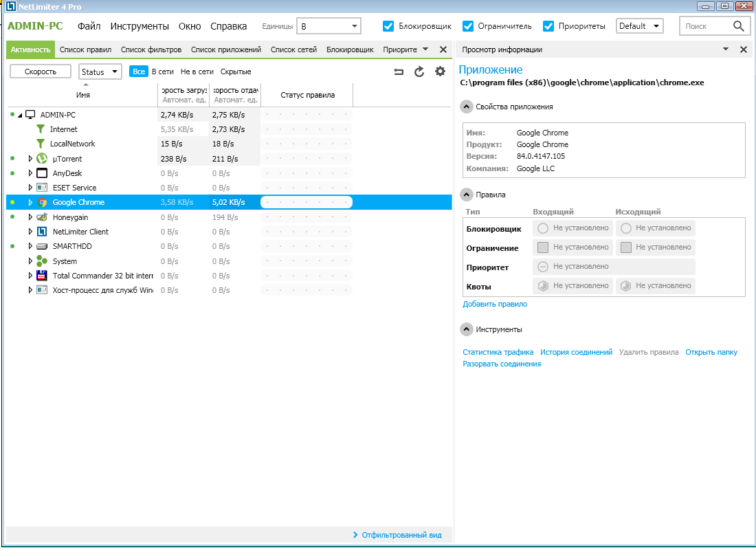Viewport: 756px width, 550px height.
Task: Open info view panel dropdown arrow
Action: point(726,49)
